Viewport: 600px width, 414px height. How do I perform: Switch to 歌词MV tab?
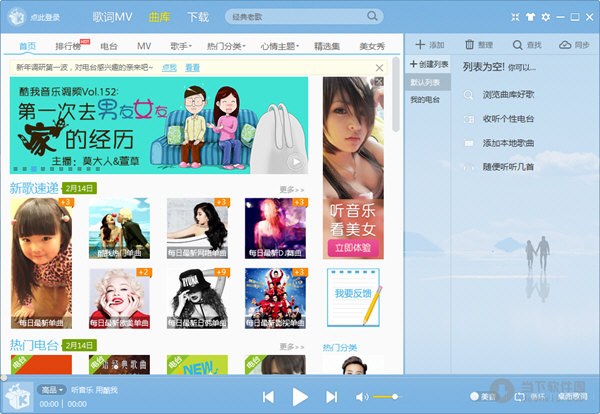[x=112, y=17]
